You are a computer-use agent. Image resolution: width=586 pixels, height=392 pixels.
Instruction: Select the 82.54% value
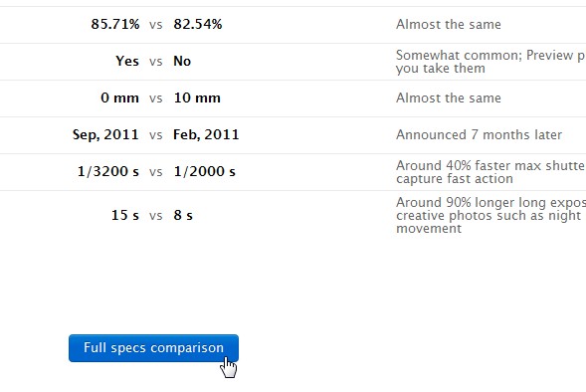click(198, 24)
